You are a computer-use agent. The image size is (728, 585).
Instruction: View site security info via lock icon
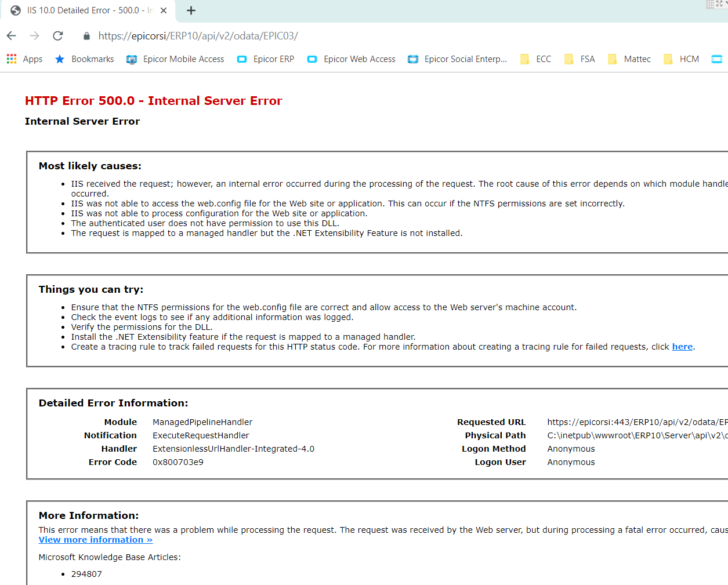point(86,36)
